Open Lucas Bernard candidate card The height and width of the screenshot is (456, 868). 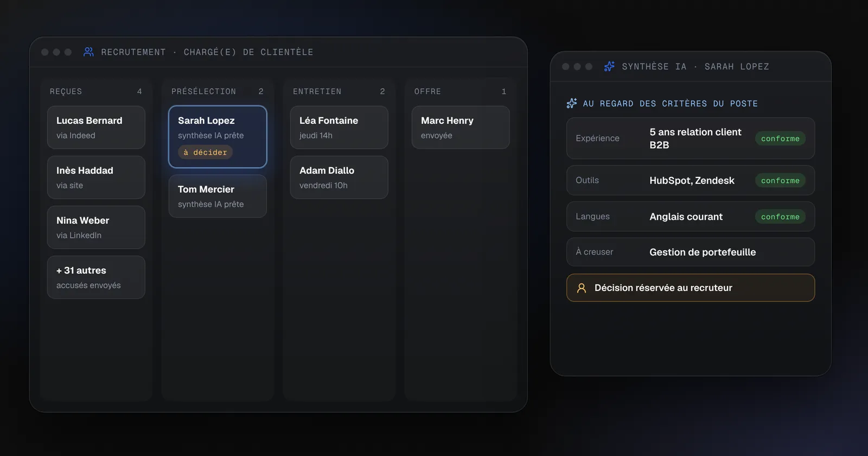tap(96, 128)
